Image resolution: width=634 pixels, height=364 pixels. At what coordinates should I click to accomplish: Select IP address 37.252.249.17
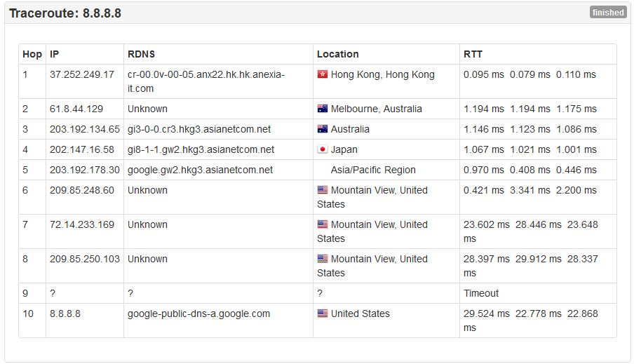(81, 74)
